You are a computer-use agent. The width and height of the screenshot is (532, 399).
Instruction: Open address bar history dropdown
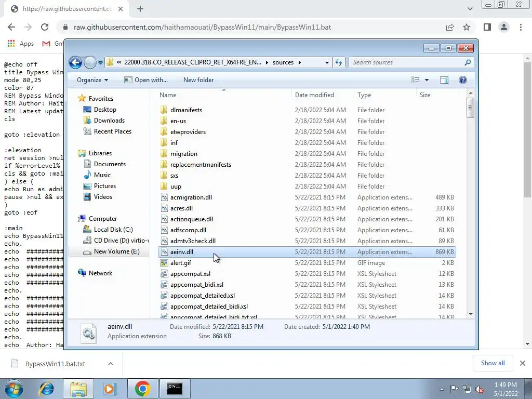(x=327, y=63)
